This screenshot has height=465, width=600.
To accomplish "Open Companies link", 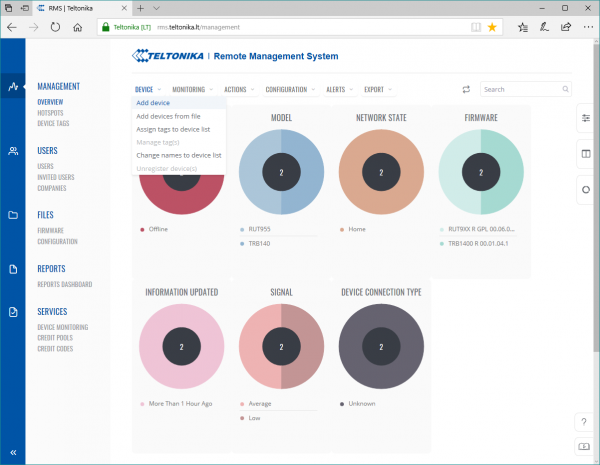I will click(52, 188).
